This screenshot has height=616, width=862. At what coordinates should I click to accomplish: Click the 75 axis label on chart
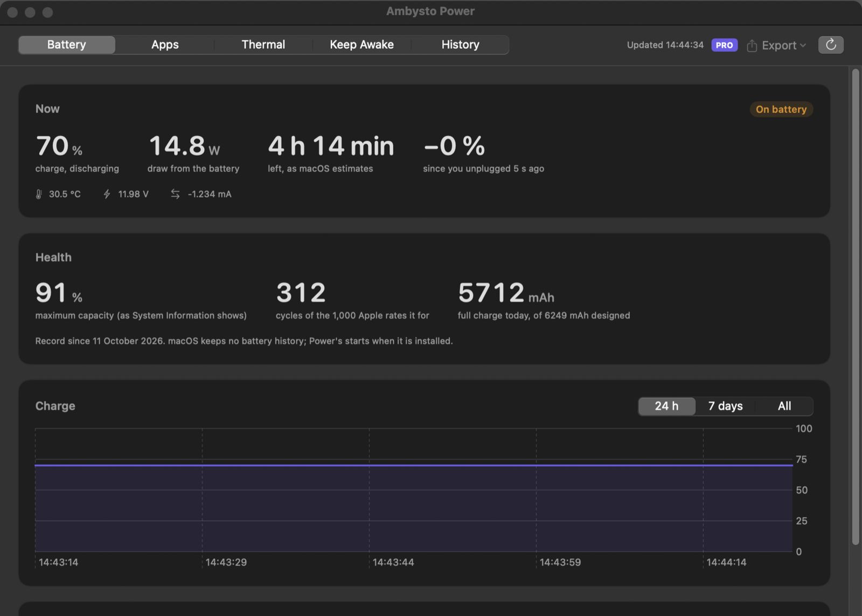(801, 460)
